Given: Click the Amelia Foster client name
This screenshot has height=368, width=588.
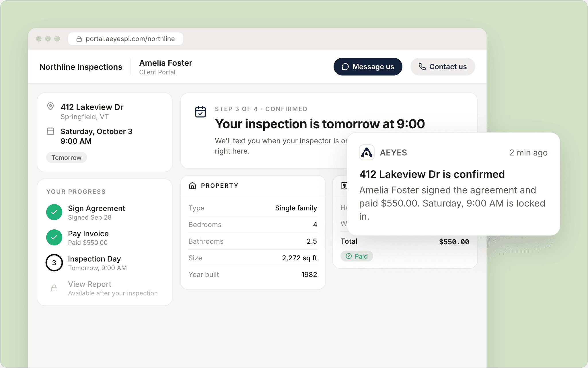Looking at the screenshot, I should pos(166,63).
